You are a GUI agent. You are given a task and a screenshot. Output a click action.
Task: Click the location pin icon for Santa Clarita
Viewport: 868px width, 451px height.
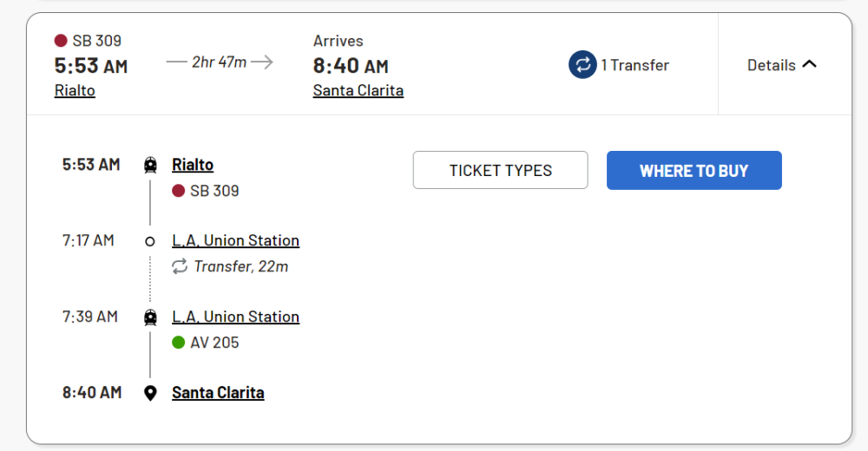coord(150,393)
